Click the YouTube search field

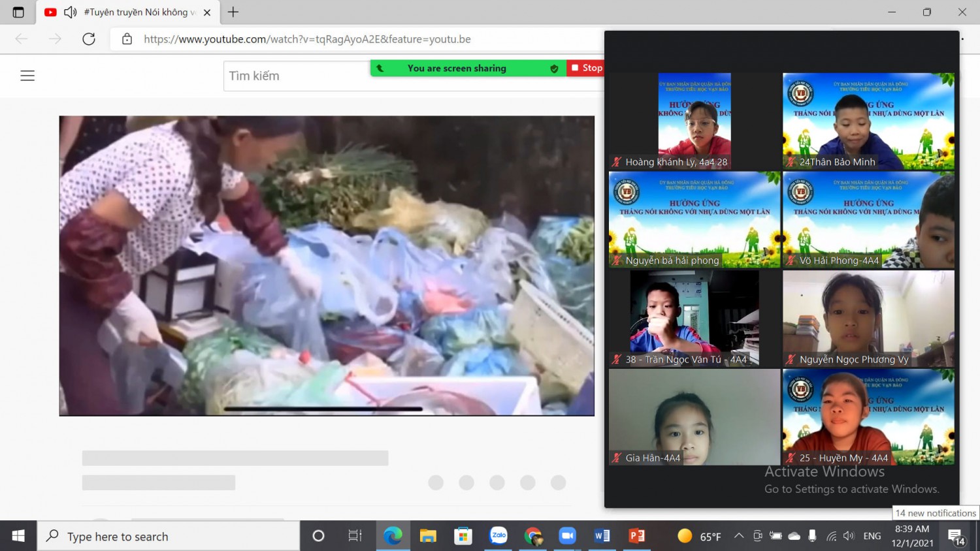297,76
